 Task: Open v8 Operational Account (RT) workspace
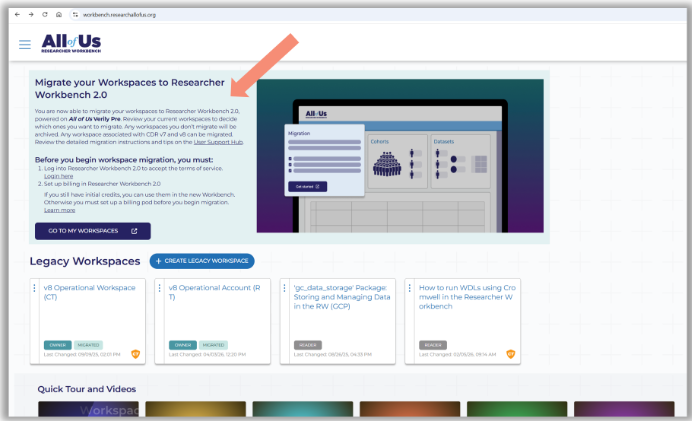pyautogui.click(x=214, y=292)
